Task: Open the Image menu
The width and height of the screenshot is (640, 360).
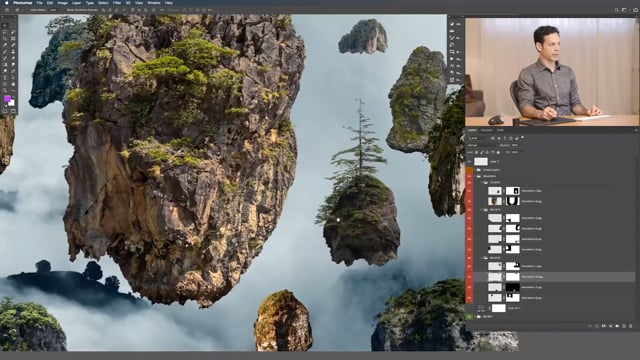Action: click(63, 3)
